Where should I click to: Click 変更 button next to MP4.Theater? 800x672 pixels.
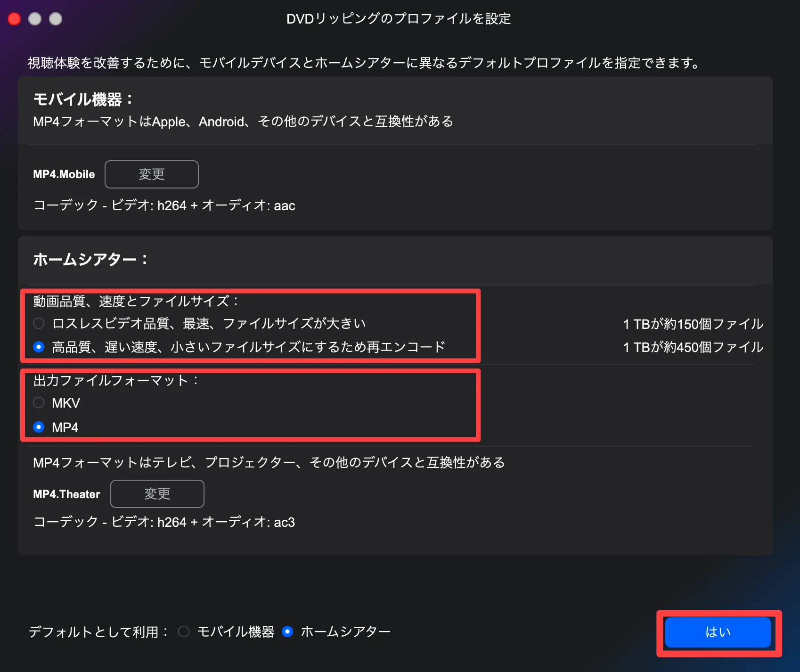157,494
